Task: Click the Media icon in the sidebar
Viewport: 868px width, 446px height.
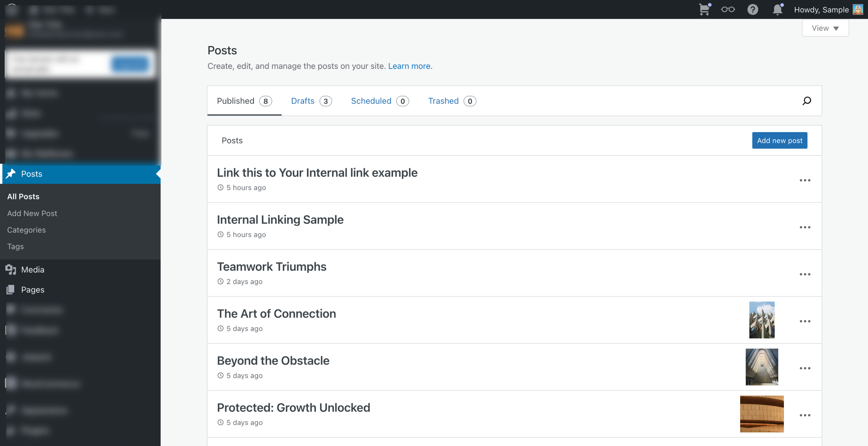Action: point(11,270)
